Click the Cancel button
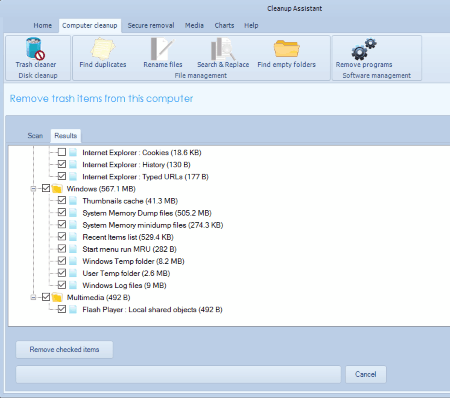 click(x=366, y=374)
